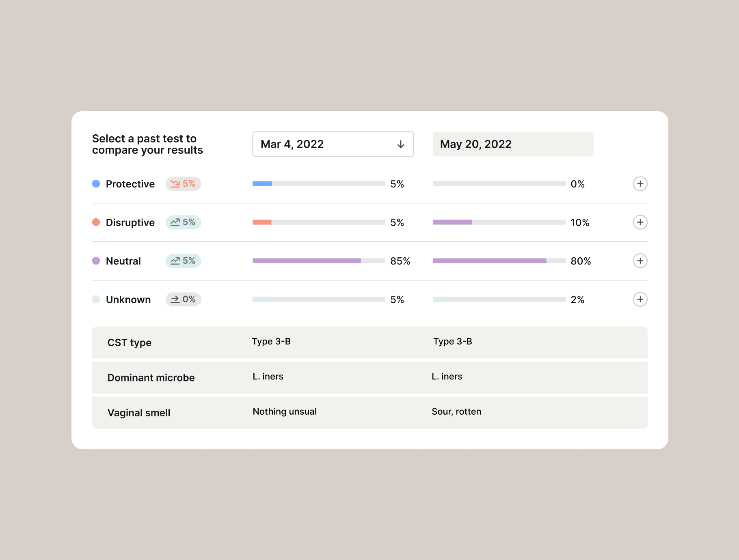Click the Unknown no-change 0% badge

point(183,299)
